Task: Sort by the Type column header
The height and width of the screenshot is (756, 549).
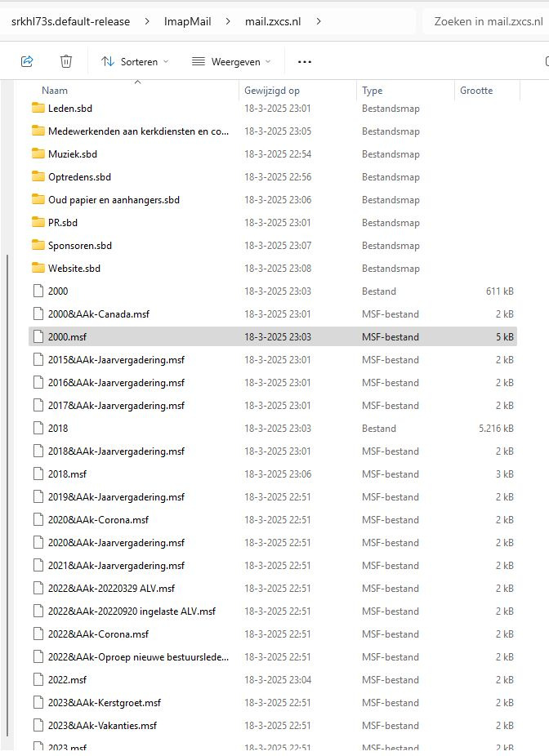Action: (372, 91)
